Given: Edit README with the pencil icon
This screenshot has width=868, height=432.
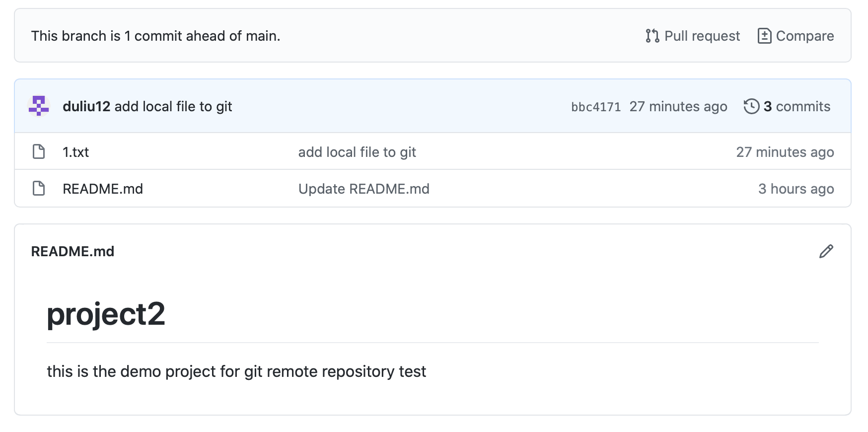Looking at the screenshot, I should coord(826,252).
